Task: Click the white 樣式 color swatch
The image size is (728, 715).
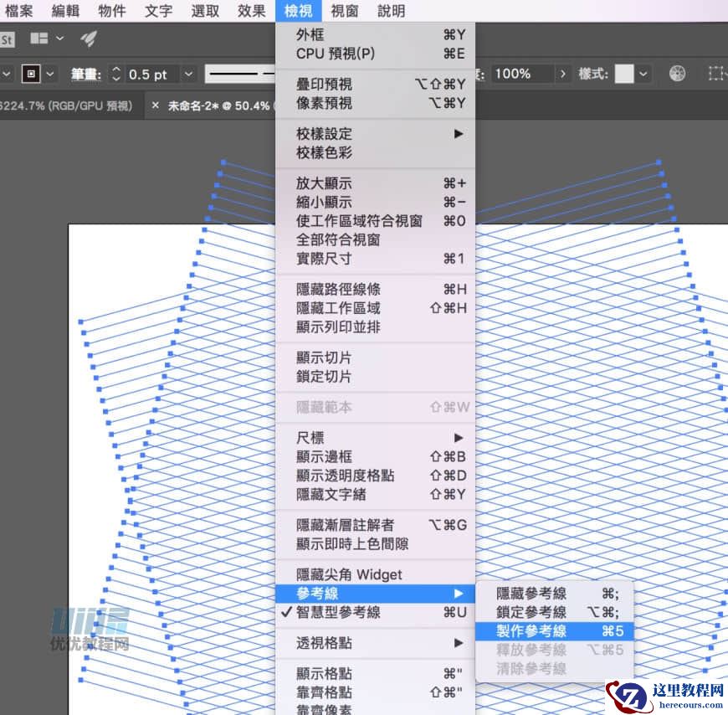Action: click(x=623, y=74)
